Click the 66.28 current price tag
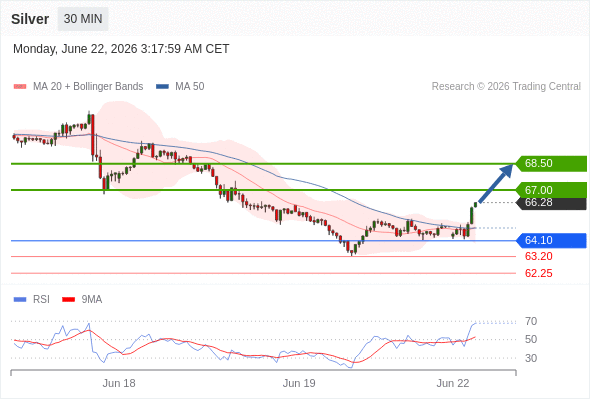This screenshot has height=400, width=590. [551, 202]
